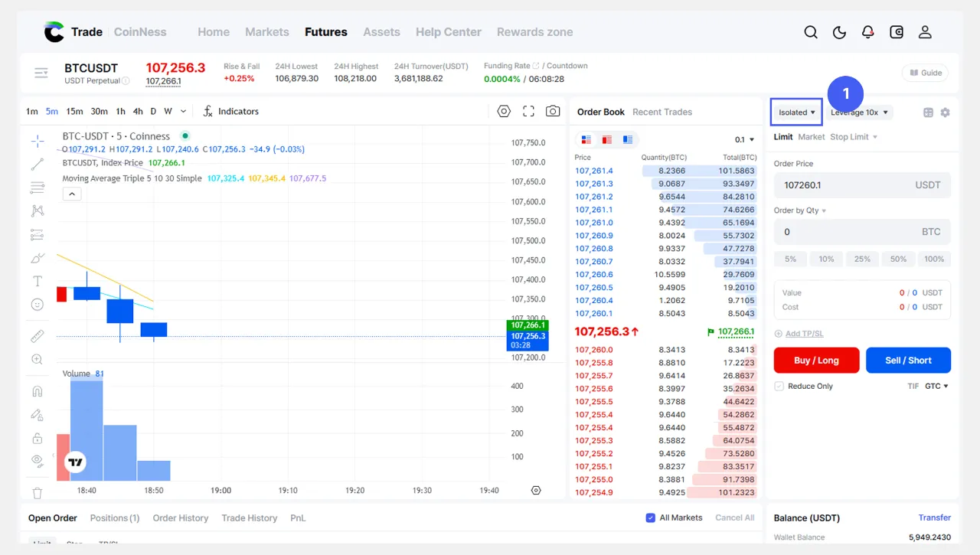
Task: Click the text annotation tool
Action: pyautogui.click(x=37, y=281)
